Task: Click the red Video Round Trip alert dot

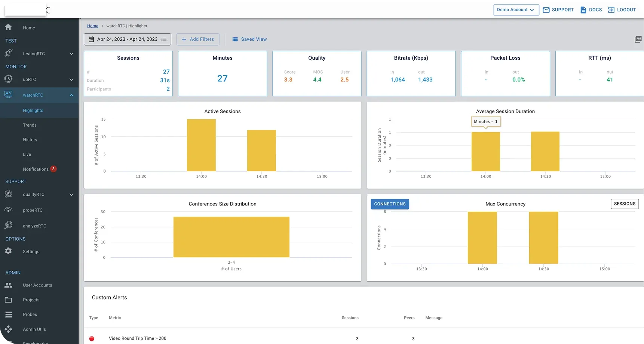Action: coord(92,339)
